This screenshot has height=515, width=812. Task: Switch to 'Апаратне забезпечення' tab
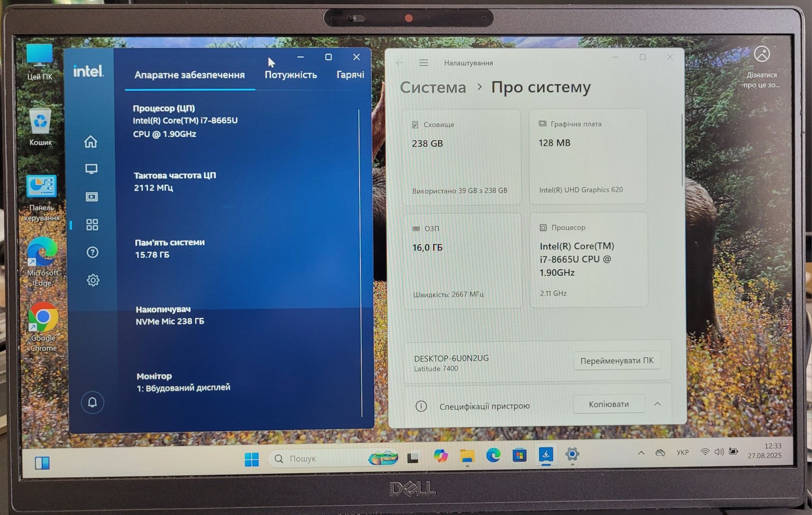pos(190,75)
